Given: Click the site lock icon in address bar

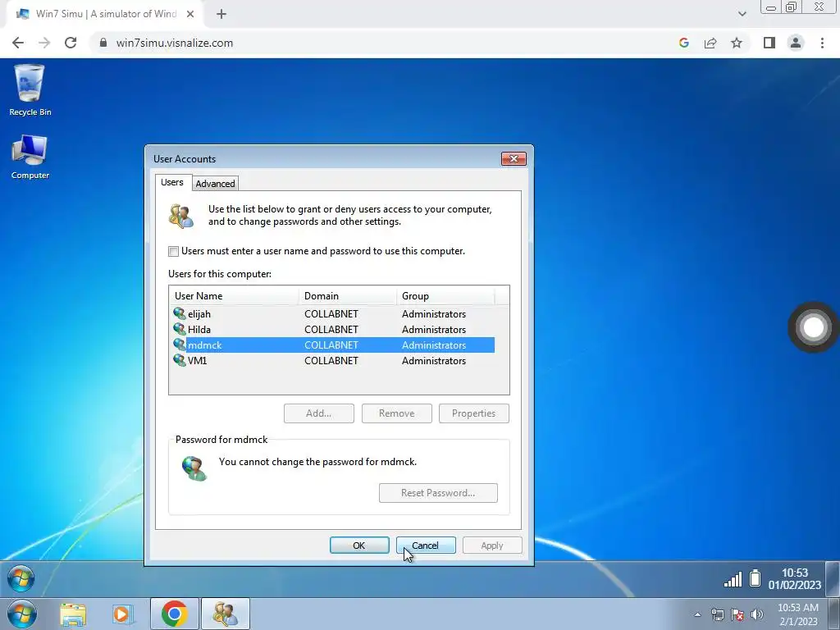Looking at the screenshot, I should 103,43.
